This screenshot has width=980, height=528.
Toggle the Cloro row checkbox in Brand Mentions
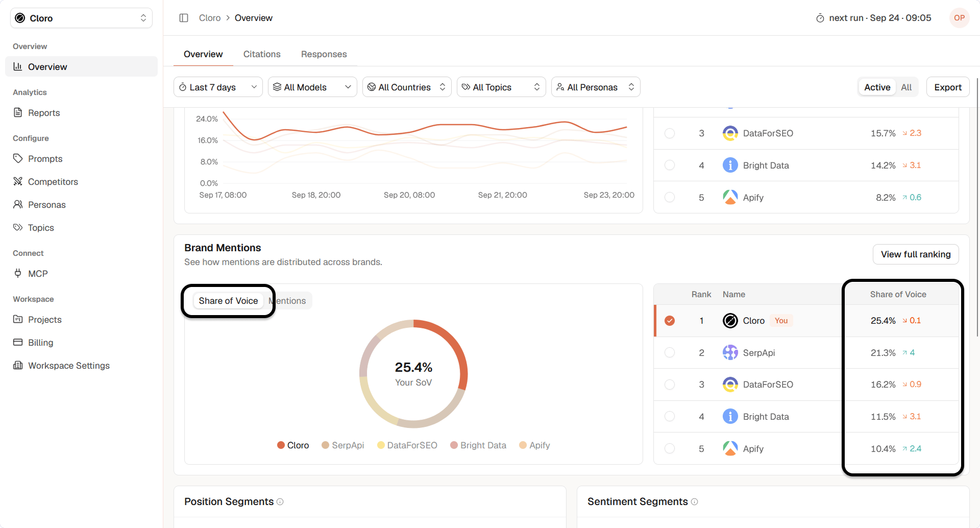670,321
